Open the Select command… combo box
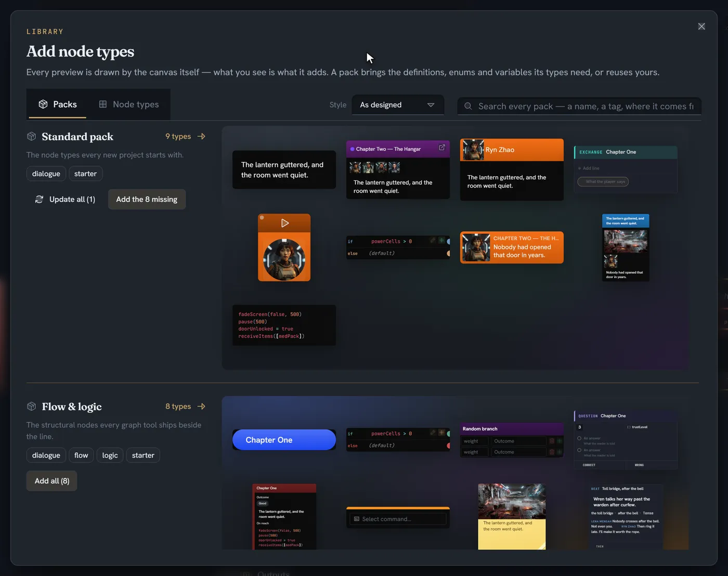This screenshot has height=576, width=728. point(398,519)
